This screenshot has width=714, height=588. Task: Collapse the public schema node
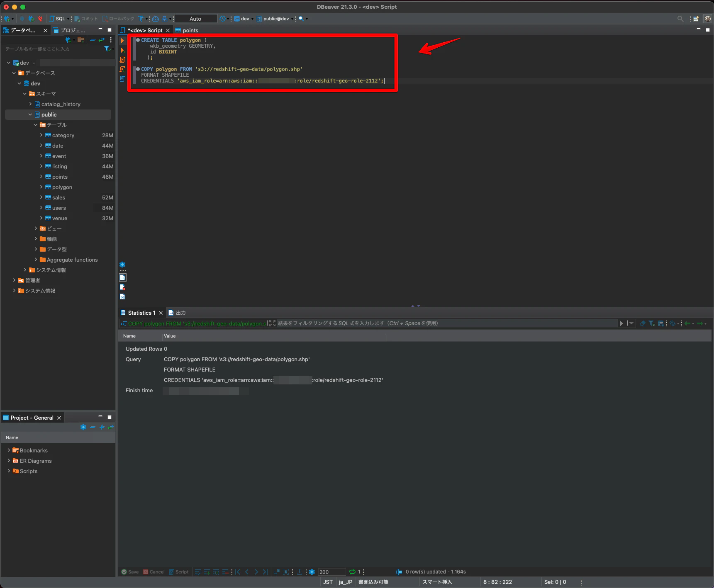[x=30, y=114]
